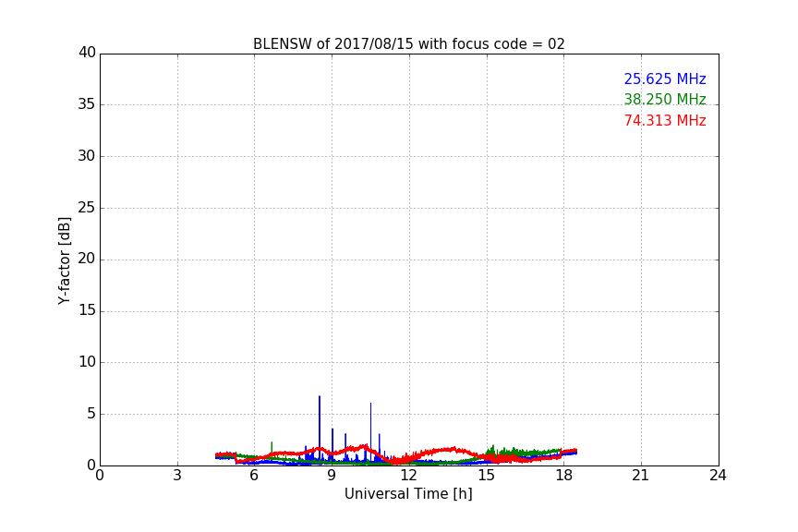The image size is (798, 532).
Task: Select the green 38.250 MHz legend entry
Action: point(664,100)
